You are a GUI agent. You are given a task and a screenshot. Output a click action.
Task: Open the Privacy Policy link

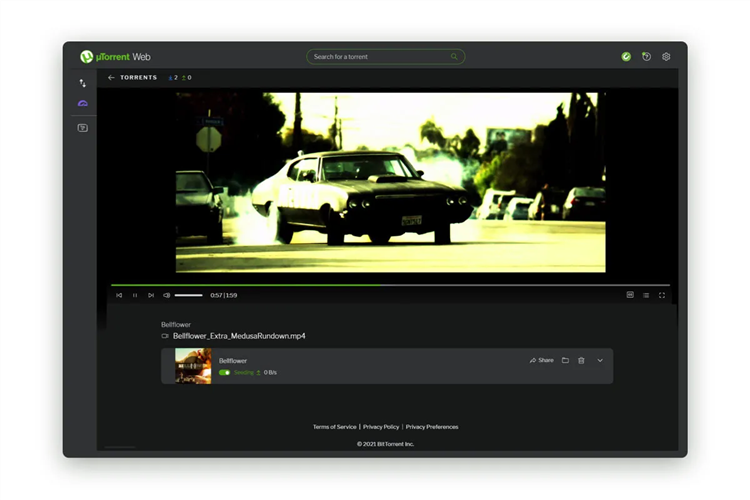[x=381, y=427]
